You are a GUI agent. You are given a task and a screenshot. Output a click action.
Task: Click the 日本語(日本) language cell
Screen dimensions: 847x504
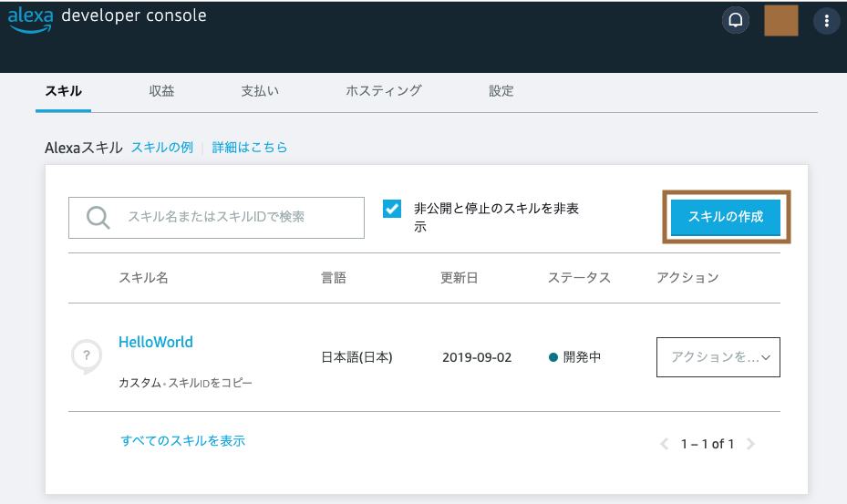point(356,357)
